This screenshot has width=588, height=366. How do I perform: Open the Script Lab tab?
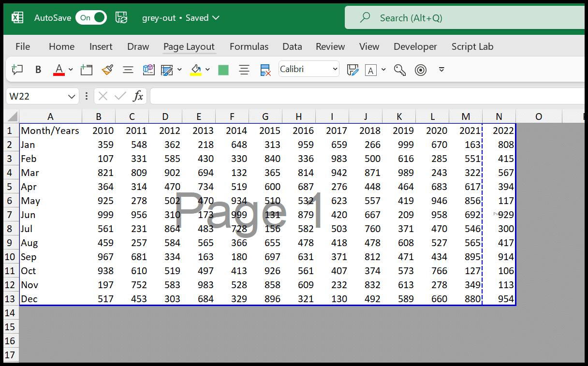click(x=472, y=46)
